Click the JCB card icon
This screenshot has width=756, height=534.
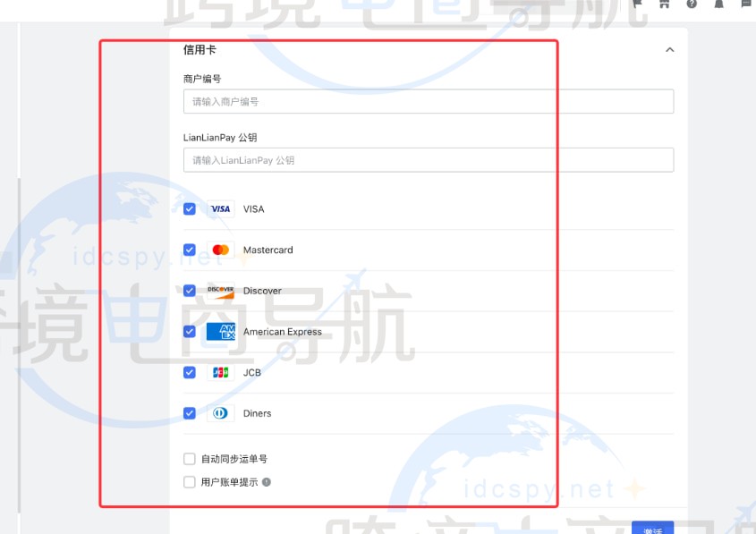(x=220, y=372)
